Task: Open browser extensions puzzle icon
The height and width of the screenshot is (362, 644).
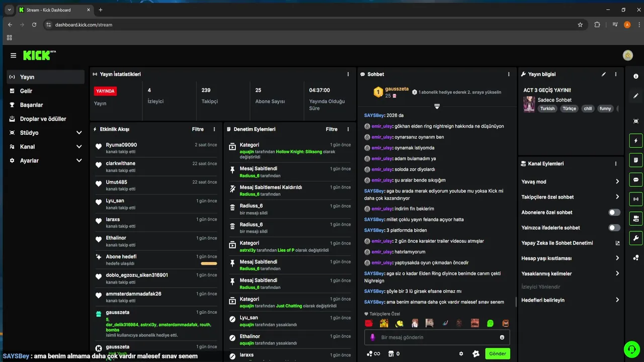Action: [x=597, y=25]
